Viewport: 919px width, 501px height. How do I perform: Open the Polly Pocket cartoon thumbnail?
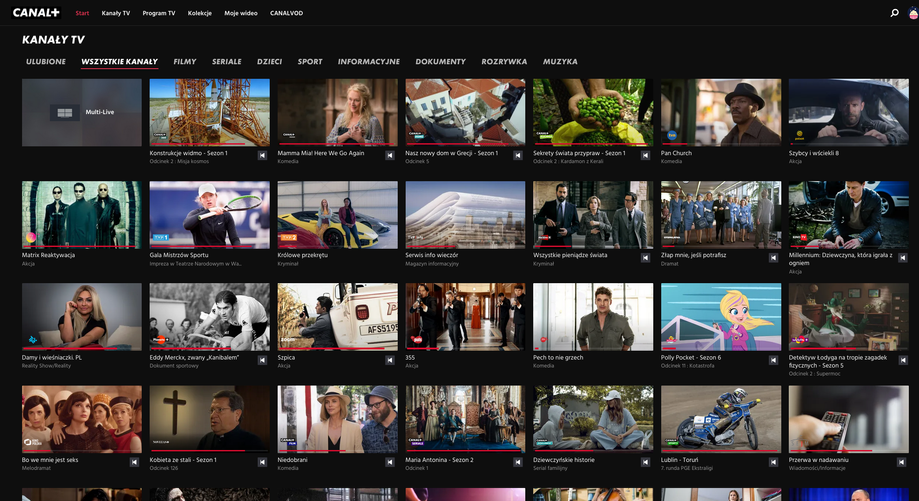click(x=720, y=316)
